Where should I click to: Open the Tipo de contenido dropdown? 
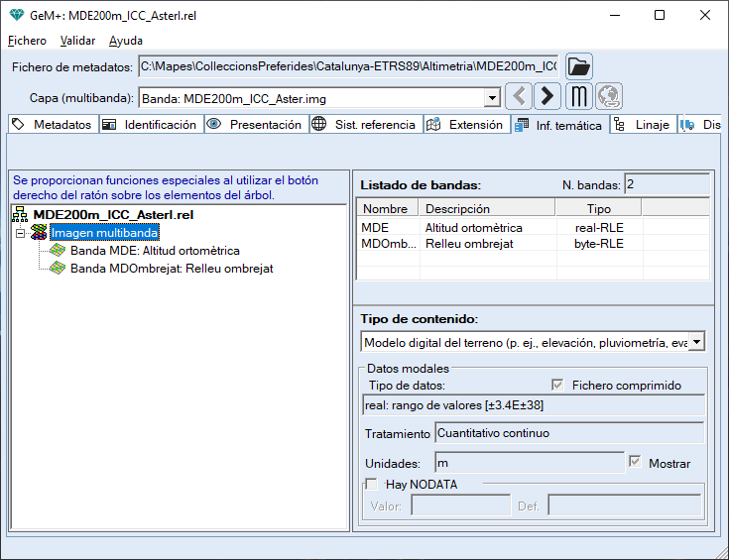click(x=695, y=342)
